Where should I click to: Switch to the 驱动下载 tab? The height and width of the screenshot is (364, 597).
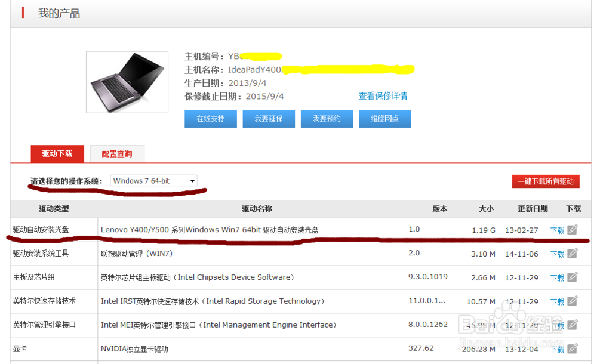tap(57, 154)
